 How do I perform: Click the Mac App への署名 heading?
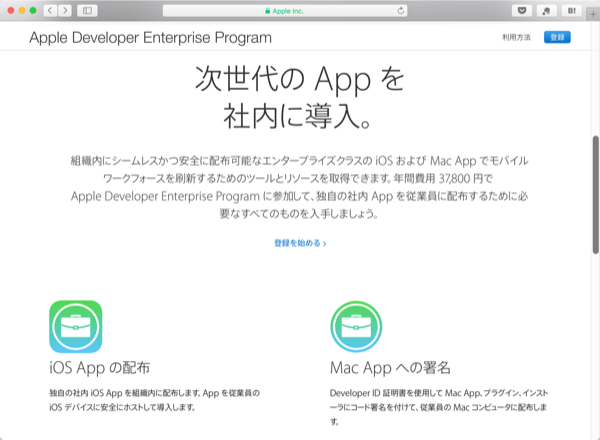[390, 368]
